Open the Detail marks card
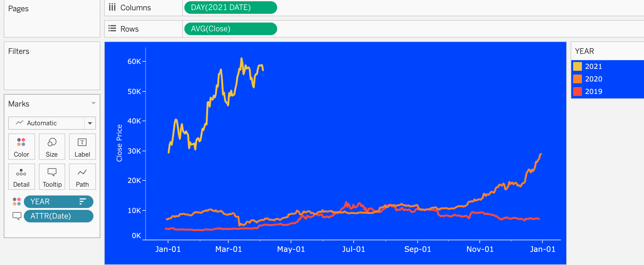The image size is (644, 265). coord(21,177)
